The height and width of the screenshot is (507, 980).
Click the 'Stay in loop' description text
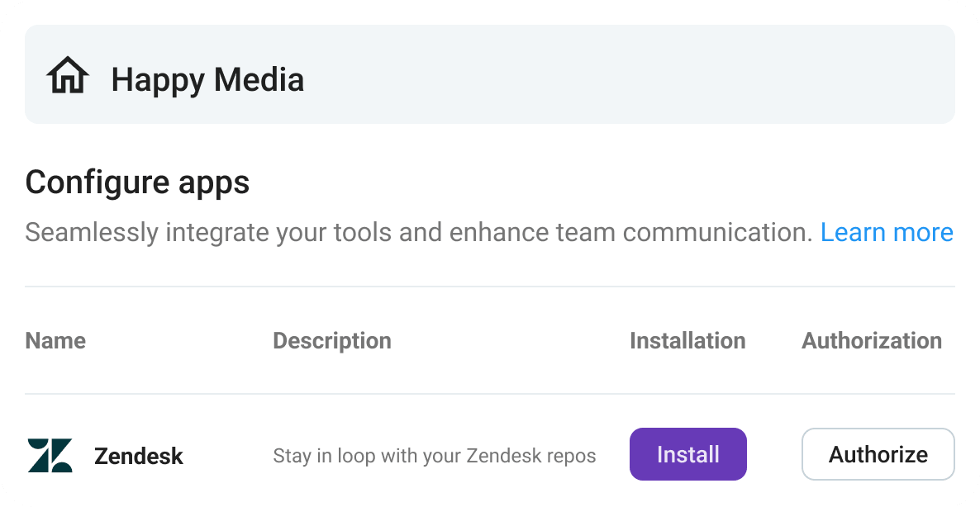coord(435,455)
